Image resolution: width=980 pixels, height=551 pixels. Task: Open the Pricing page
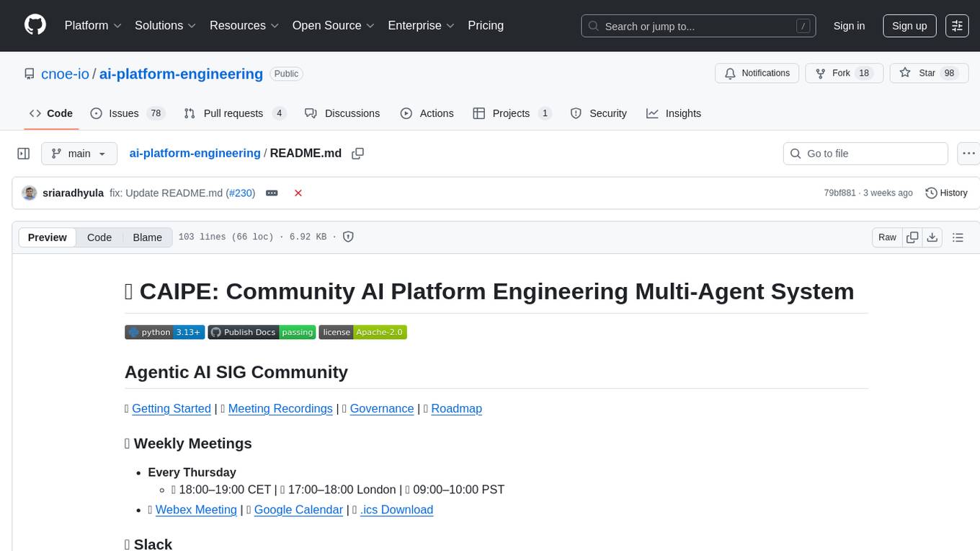[x=486, y=25]
